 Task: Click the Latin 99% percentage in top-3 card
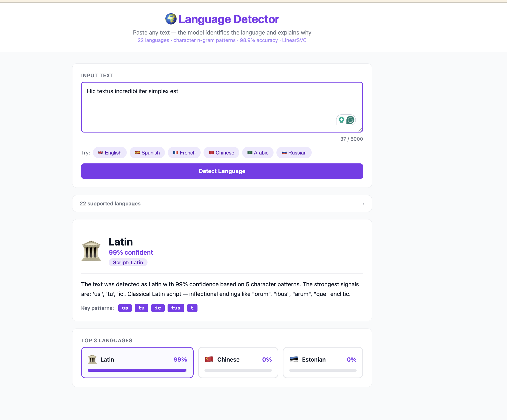180,359
